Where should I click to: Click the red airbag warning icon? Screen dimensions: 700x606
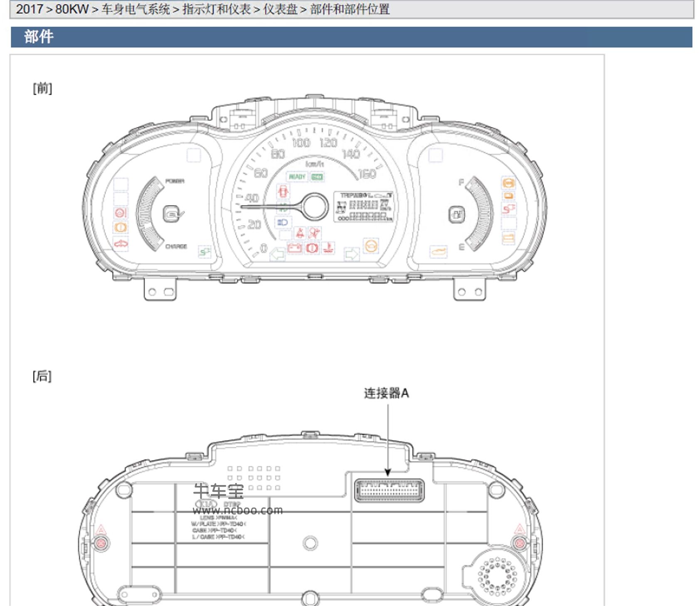pyautogui.click(x=314, y=233)
